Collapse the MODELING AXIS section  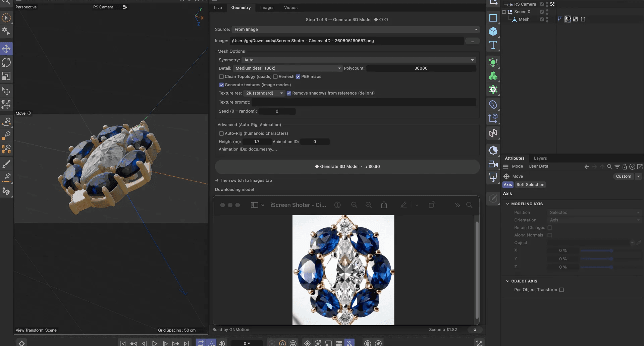coord(508,204)
